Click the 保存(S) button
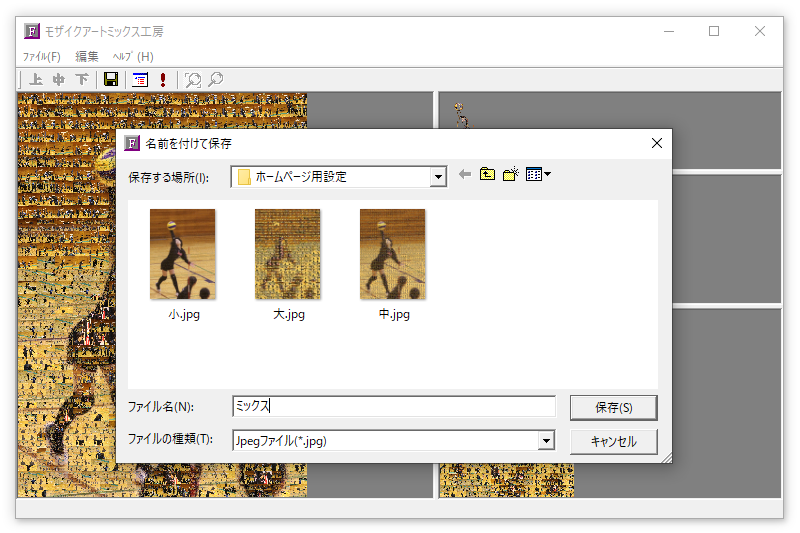The image size is (800, 533). (x=613, y=408)
